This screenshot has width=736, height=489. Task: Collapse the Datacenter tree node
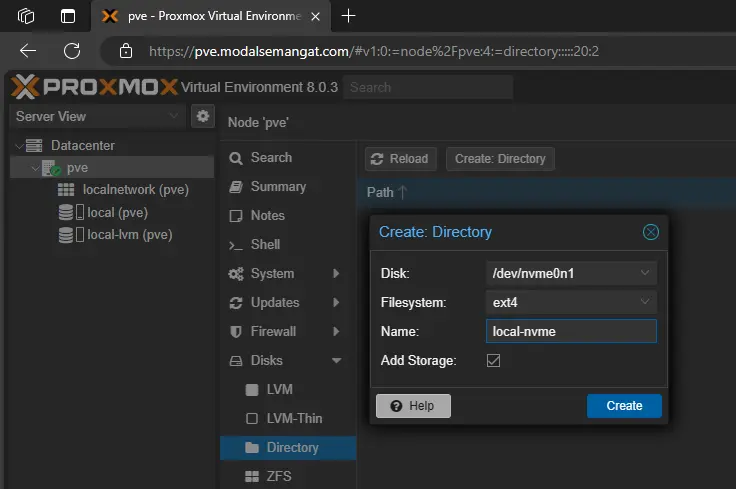(x=19, y=146)
